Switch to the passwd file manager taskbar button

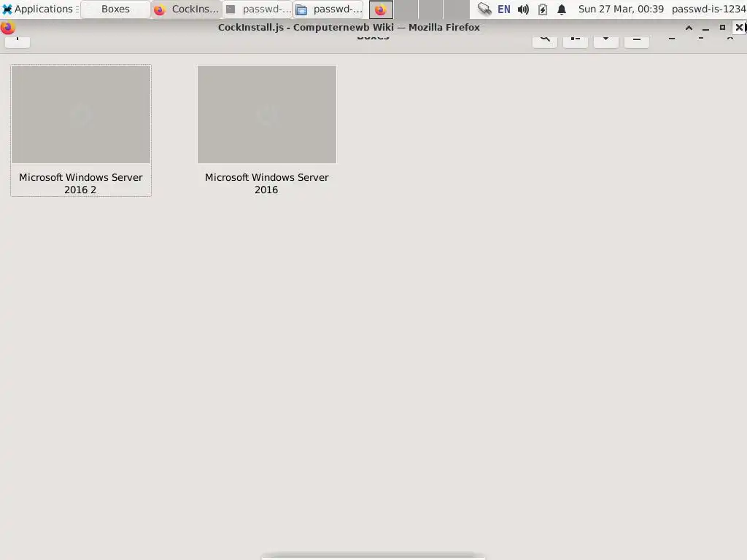(x=328, y=9)
